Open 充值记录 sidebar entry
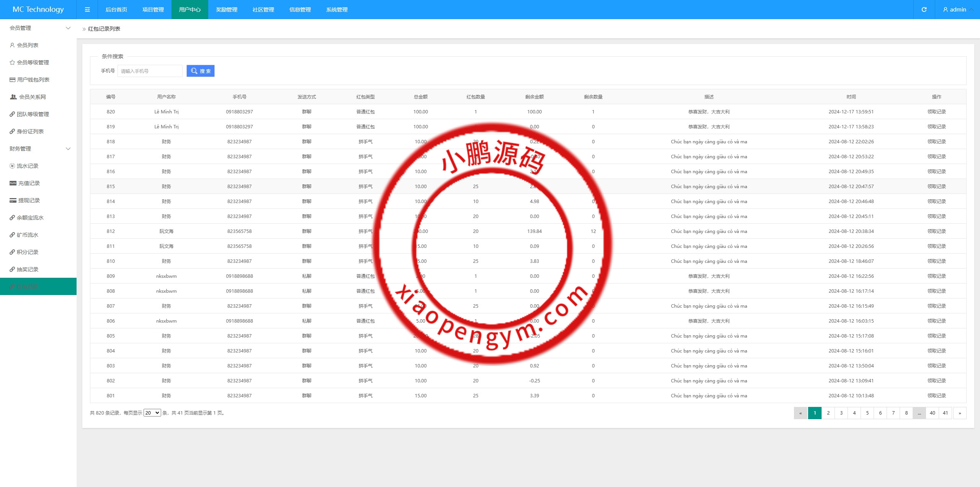 [x=29, y=183]
